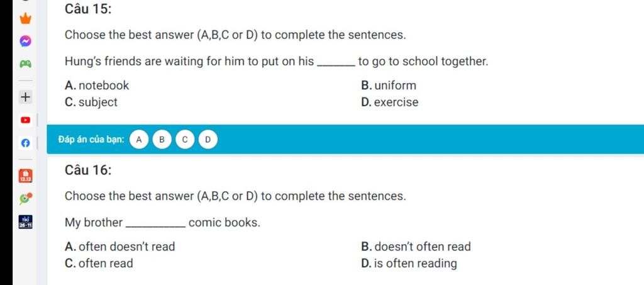Click the 'A. notebook' option text
644x285 pixels.
click(97, 86)
